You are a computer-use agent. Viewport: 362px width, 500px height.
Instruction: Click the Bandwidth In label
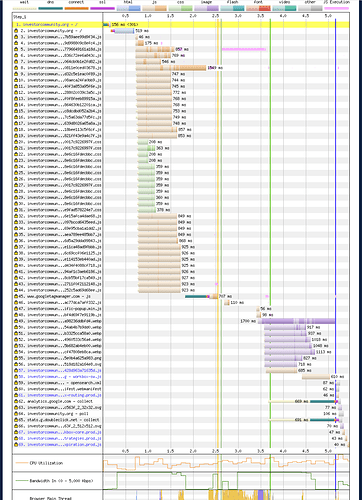tap(61, 481)
